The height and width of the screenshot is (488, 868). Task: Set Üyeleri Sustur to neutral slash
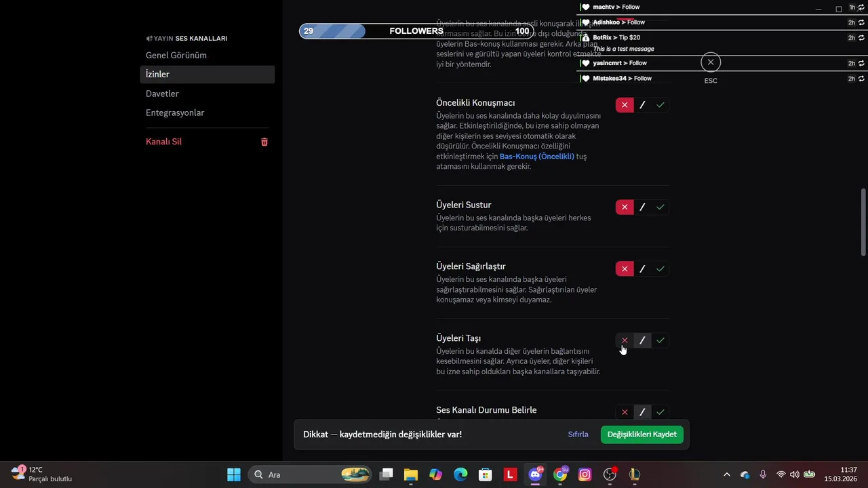642,207
